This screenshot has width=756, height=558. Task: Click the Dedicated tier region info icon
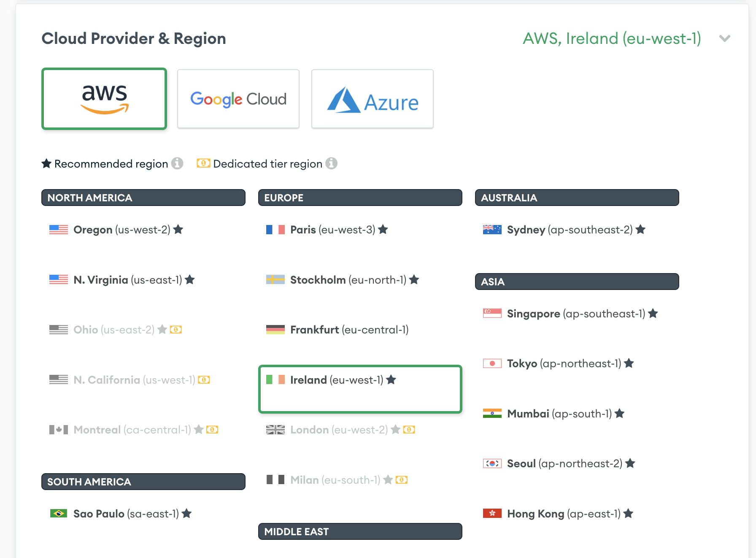(x=332, y=163)
